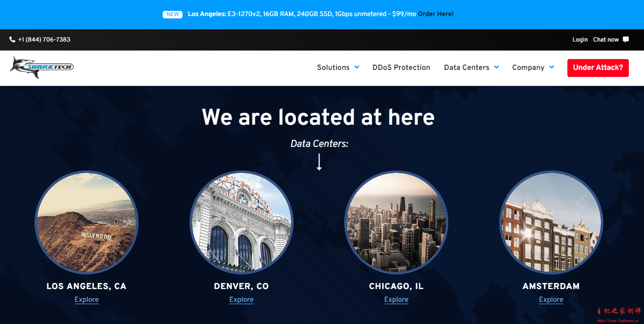Expand the Company dropdown chevron

[551, 67]
